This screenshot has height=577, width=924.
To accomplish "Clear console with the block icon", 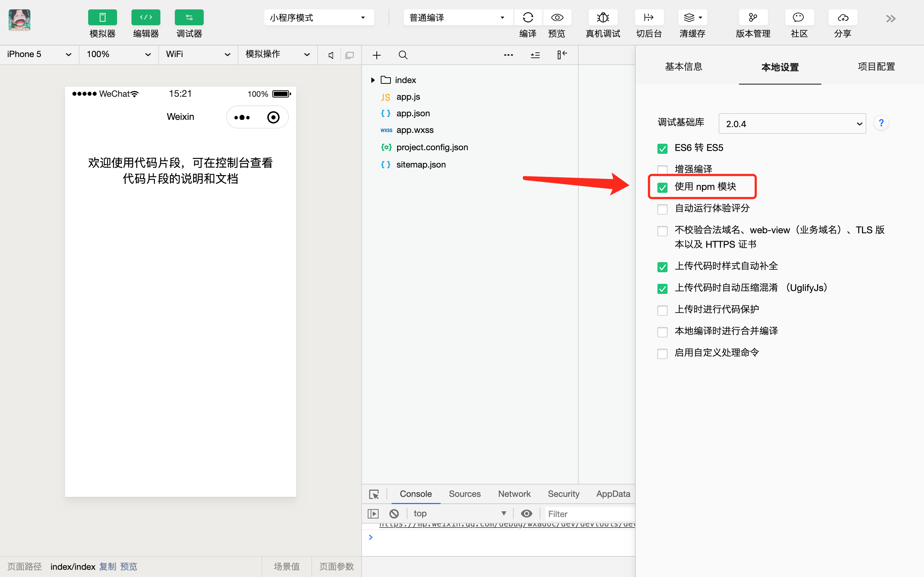I will [x=394, y=514].
